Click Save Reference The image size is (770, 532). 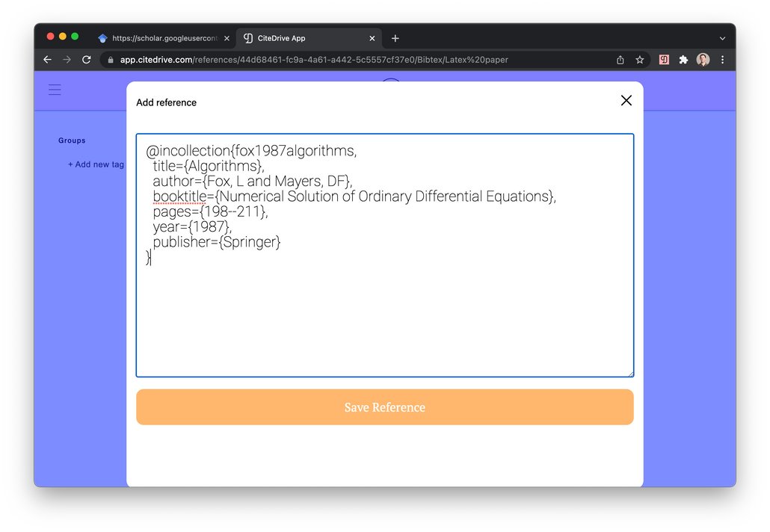coord(384,407)
